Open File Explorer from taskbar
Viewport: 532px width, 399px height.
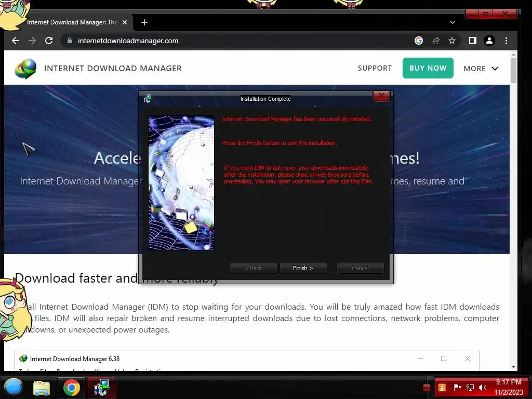click(42, 388)
